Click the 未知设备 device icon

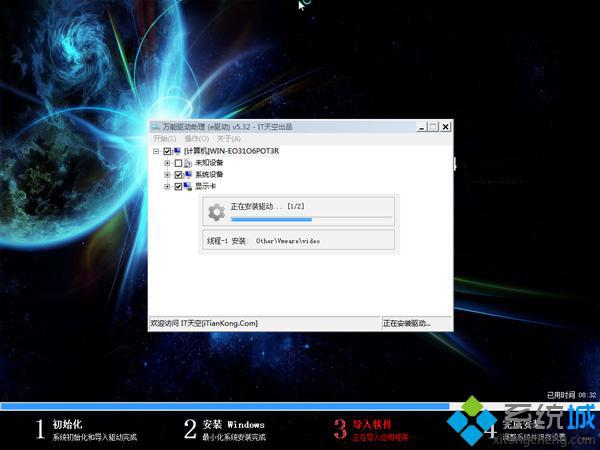click(x=189, y=162)
